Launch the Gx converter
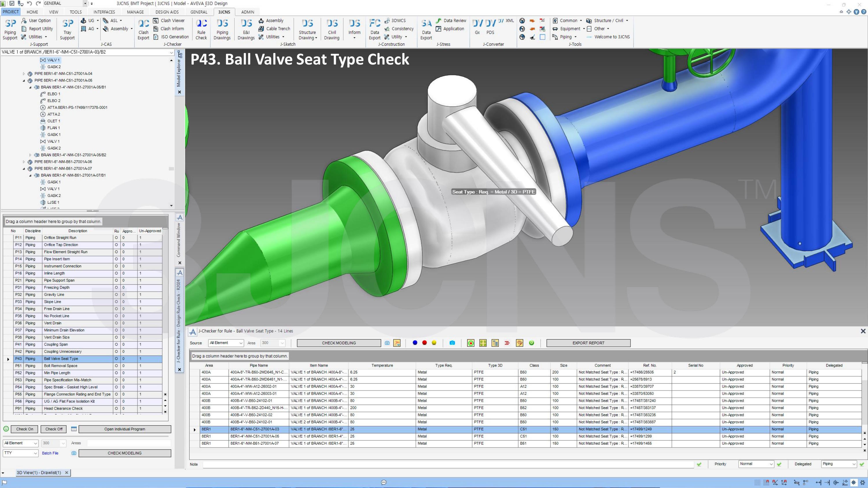This screenshot has width=868, height=488. point(477,26)
